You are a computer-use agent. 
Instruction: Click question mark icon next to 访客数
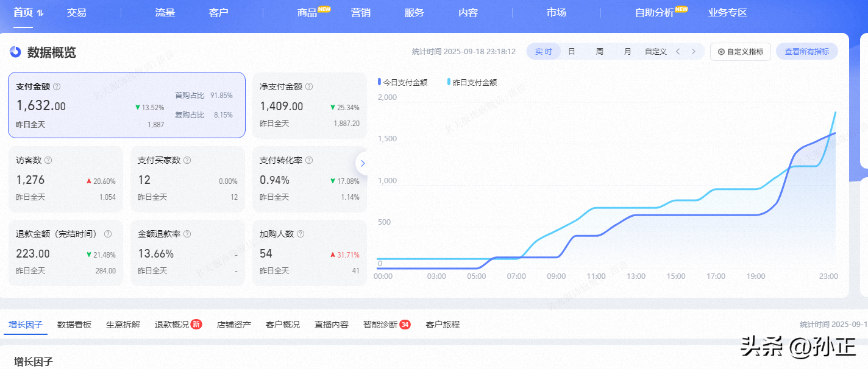coord(48,160)
